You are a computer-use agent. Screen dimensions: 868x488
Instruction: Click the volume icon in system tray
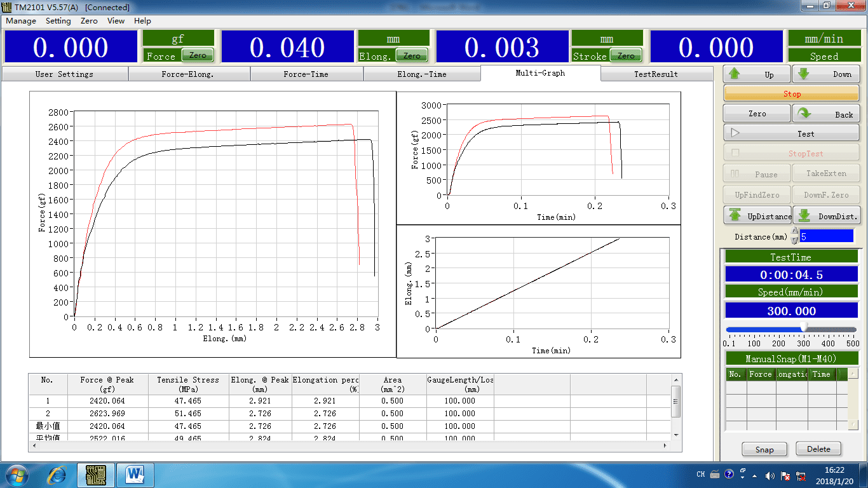click(x=770, y=475)
